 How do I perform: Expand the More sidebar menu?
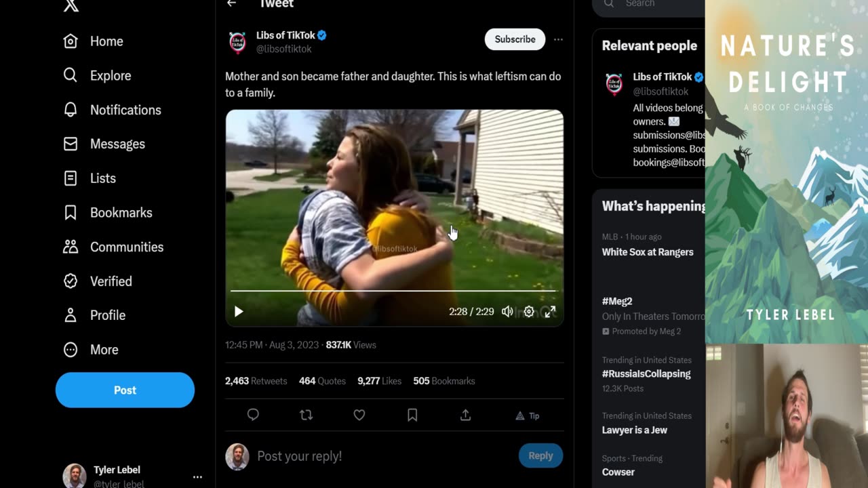(91, 350)
